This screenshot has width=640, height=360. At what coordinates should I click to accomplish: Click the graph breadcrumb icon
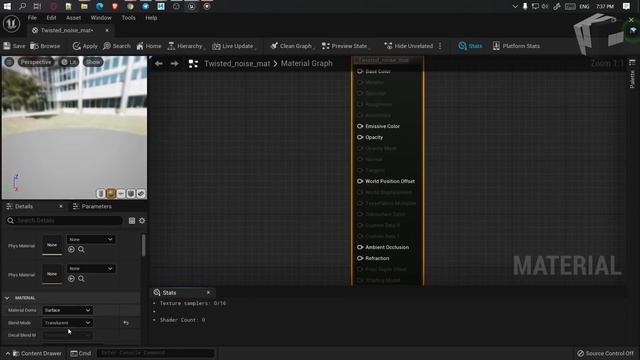(193, 64)
